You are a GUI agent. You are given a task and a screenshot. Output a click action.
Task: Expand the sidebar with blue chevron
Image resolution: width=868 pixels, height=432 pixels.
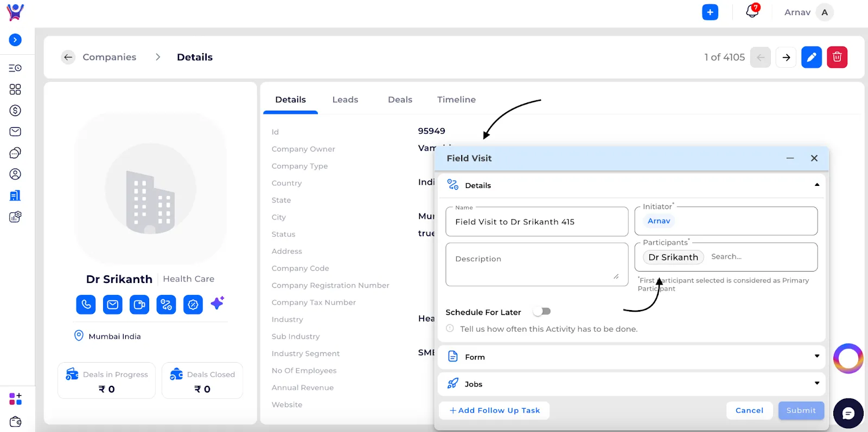15,40
